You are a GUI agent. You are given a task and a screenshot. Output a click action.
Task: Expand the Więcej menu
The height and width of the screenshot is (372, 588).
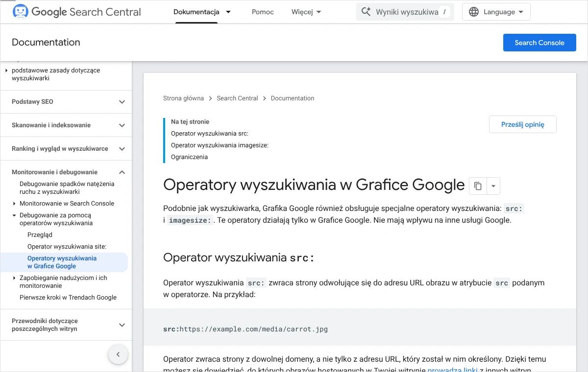306,12
